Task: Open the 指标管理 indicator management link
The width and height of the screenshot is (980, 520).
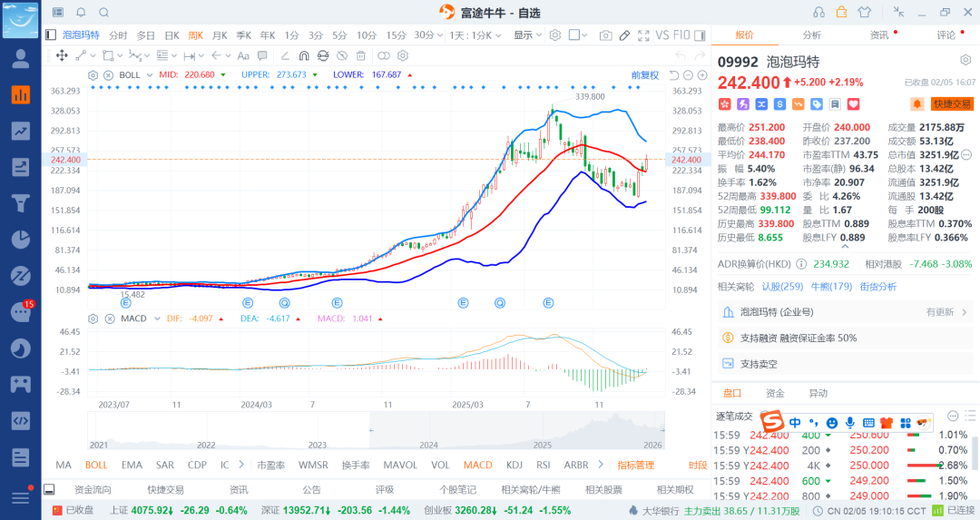Action: [x=635, y=465]
